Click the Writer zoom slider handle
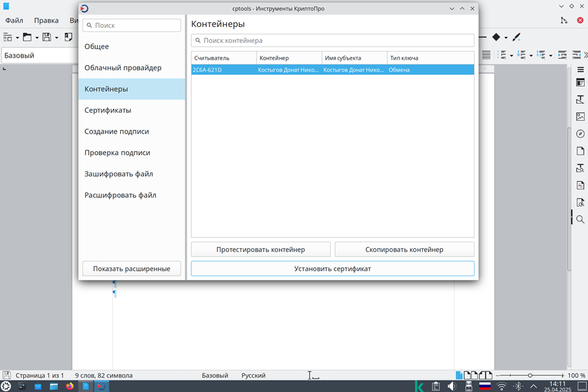The height and width of the screenshot is (392, 588). click(x=530, y=375)
